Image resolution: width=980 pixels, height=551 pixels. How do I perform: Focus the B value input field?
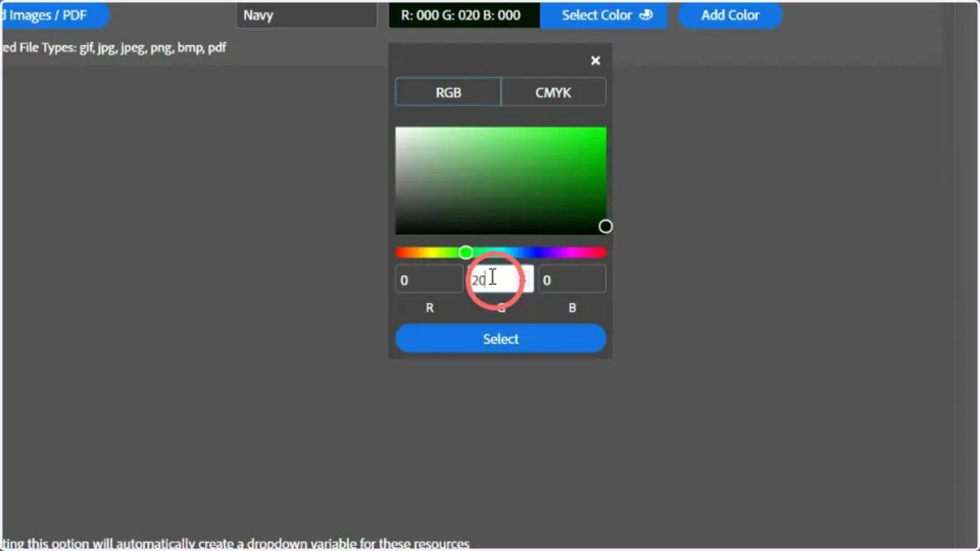coord(572,279)
